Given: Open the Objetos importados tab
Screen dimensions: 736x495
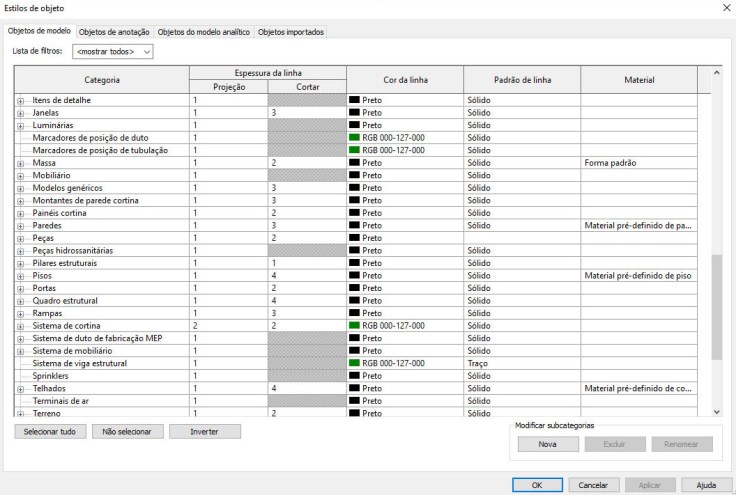Looking at the screenshot, I should point(291,32).
